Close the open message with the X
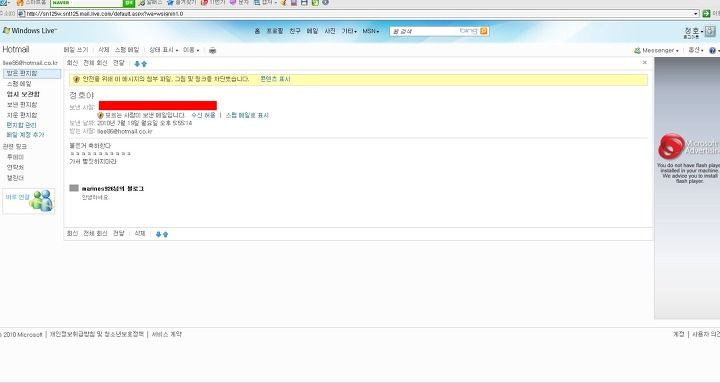The image size is (720, 383). tap(645, 62)
